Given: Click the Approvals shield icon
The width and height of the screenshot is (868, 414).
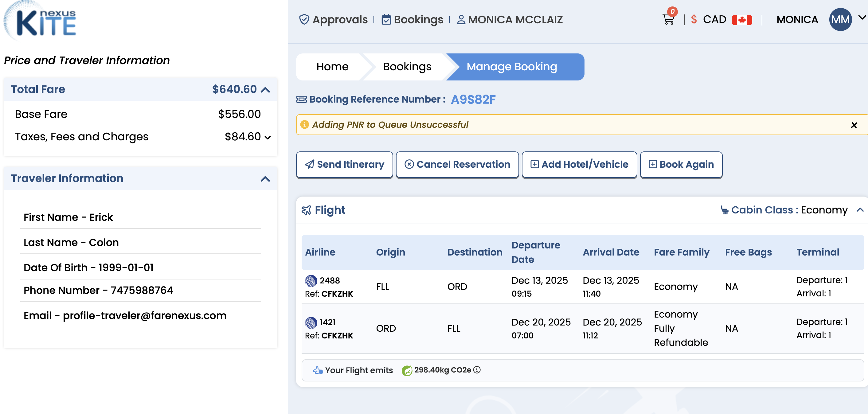Looking at the screenshot, I should coord(304,20).
